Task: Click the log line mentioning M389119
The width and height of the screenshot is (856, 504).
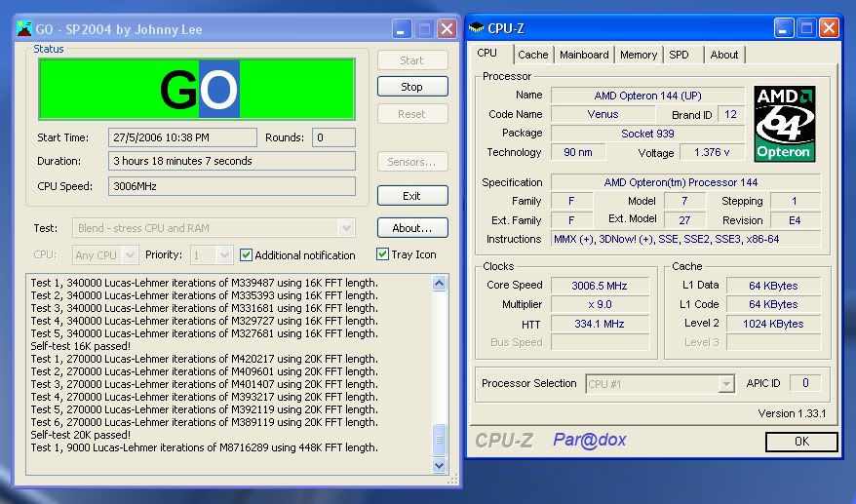Action: click(x=204, y=422)
